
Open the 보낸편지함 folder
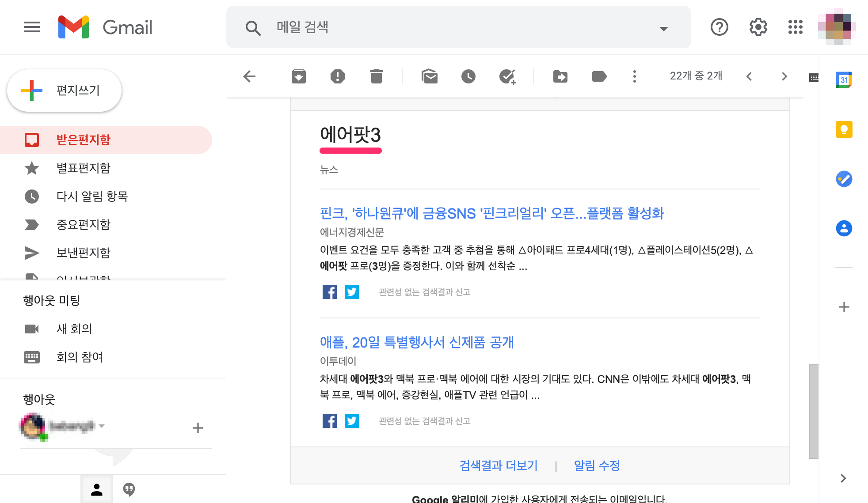tap(83, 253)
